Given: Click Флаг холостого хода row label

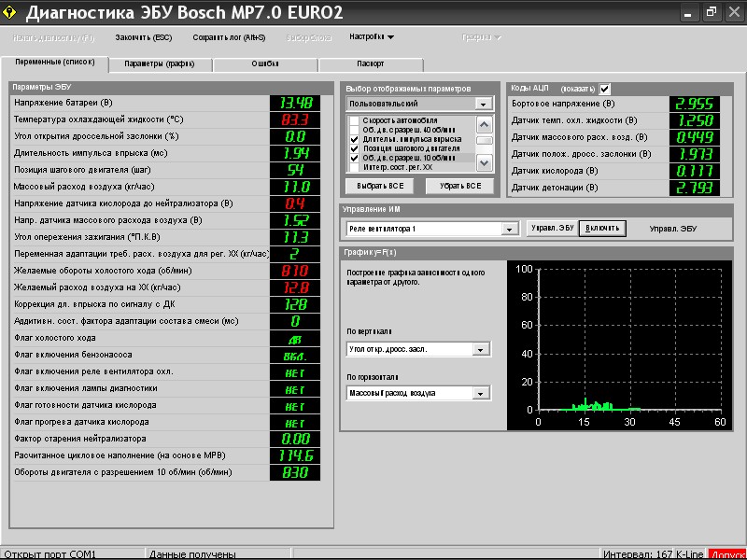Looking at the screenshot, I should coord(55,338).
